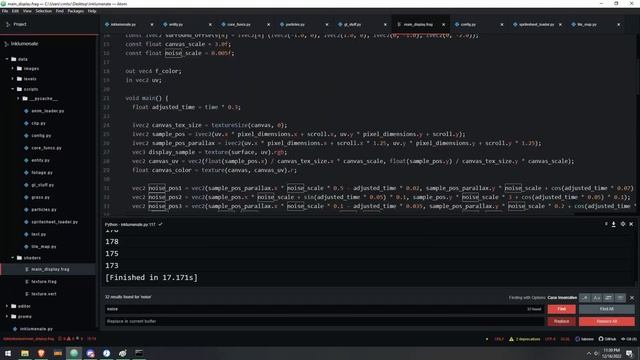Viewport: 640px width, 360px height.
Task: Select main_display.frag in the tree
Action: [x=50, y=269]
